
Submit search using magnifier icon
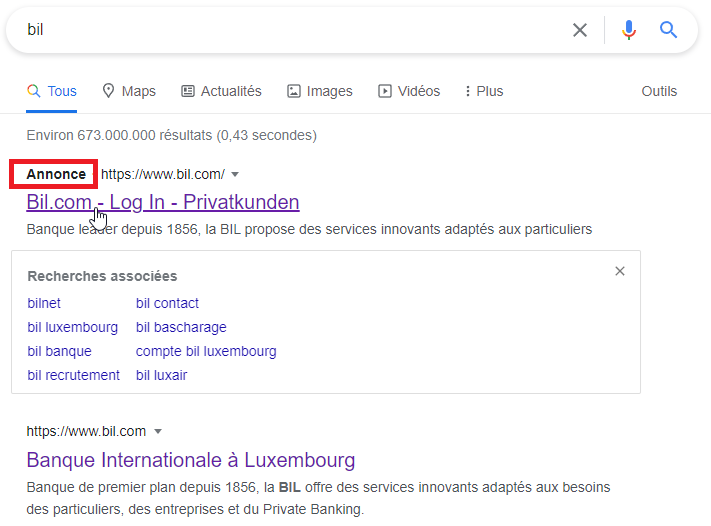point(668,30)
